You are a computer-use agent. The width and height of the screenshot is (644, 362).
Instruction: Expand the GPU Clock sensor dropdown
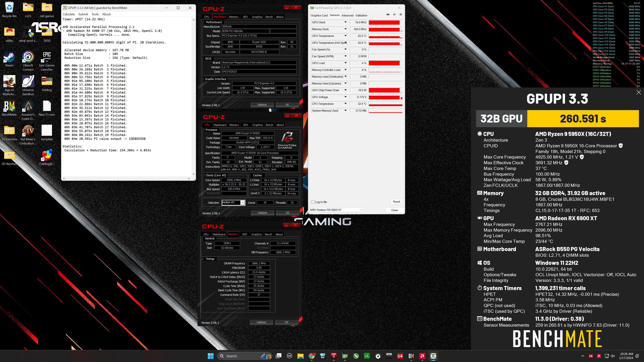point(345,22)
